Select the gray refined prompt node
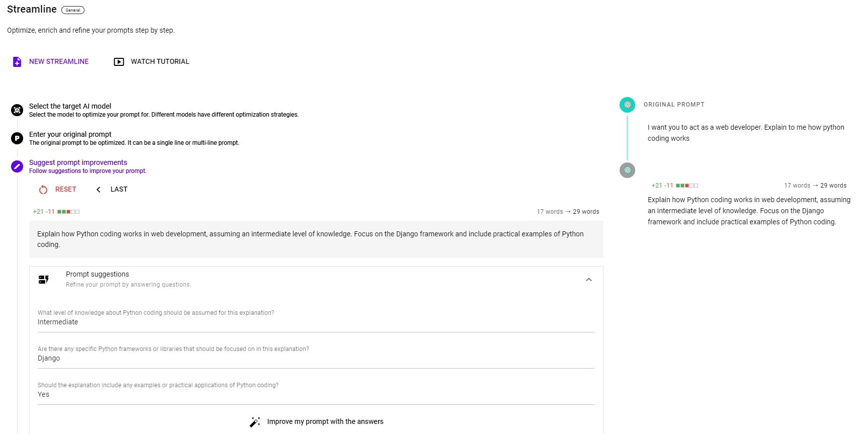The width and height of the screenshot is (868, 434). coord(627,170)
